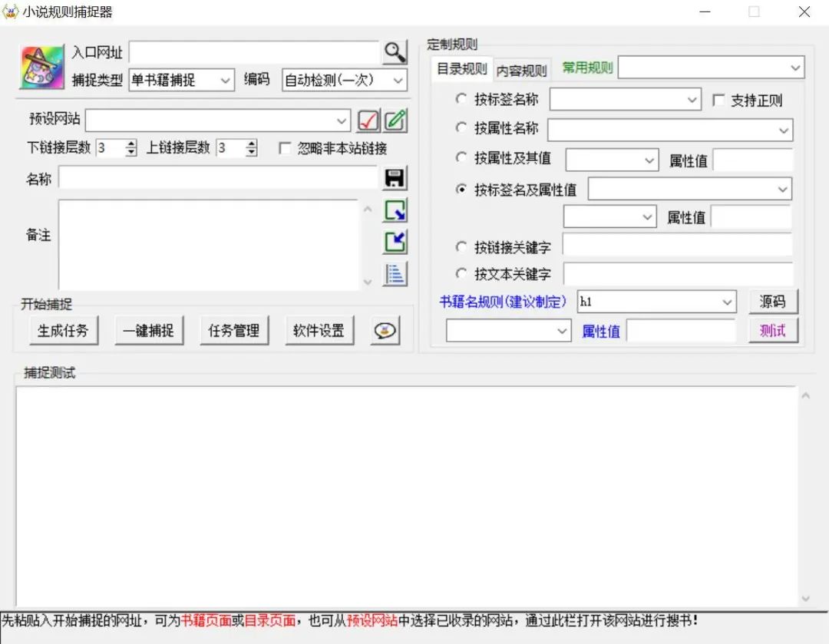The height and width of the screenshot is (644, 829).
Task: Select the 按属性名称 radio option
Action: click(x=461, y=127)
